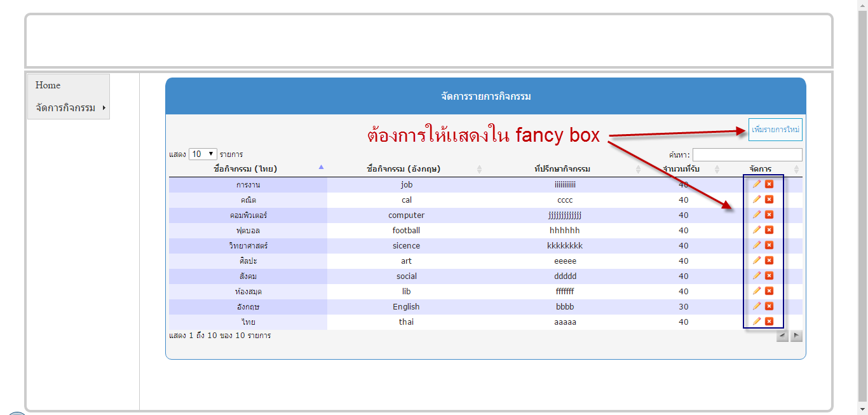
Task: Open the Home menu item
Action: [x=69, y=85]
